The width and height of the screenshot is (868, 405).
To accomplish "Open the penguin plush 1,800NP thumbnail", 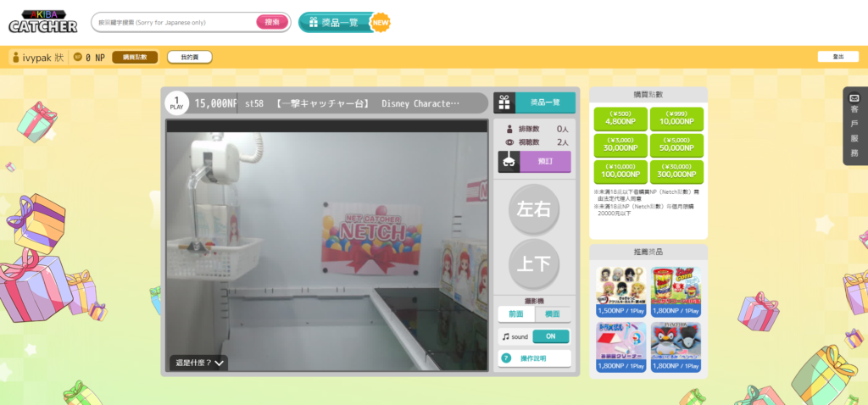I will coord(676,347).
